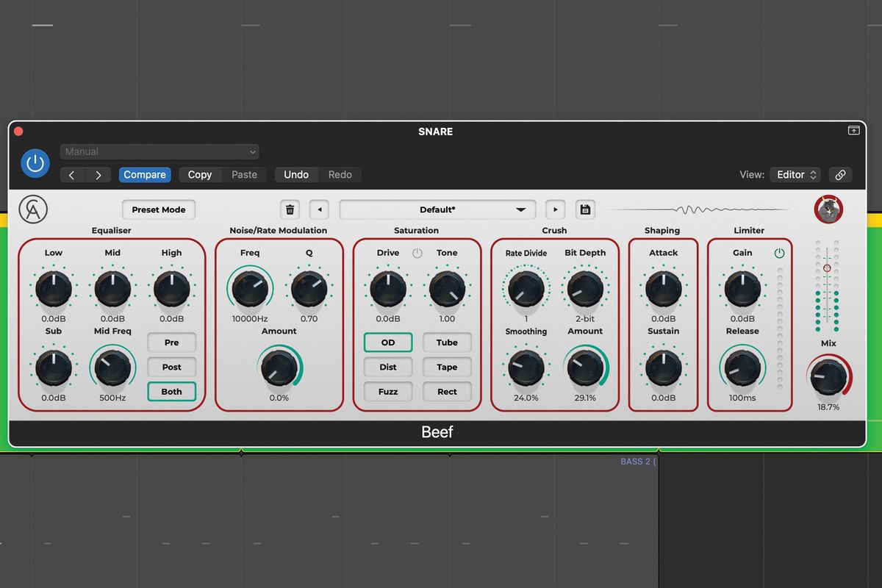The height and width of the screenshot is (588, 882).
Task: Click the Preset Mode button
Action: 158,209
